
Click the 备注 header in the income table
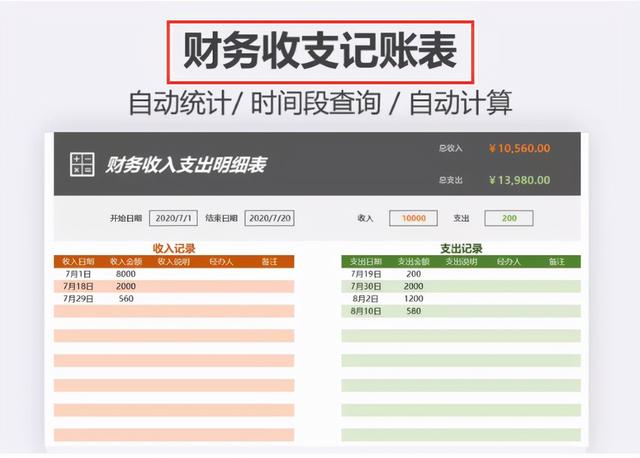[x=269, y=262]
